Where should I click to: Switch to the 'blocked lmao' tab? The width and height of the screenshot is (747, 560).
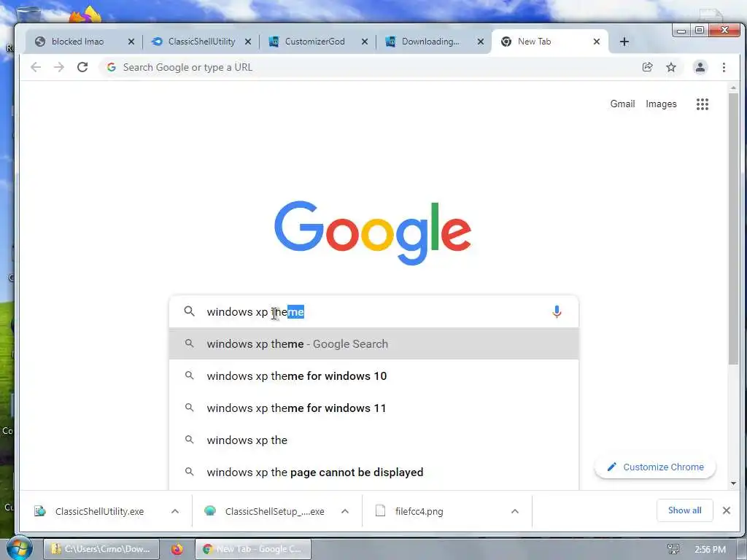[x=77, y=42]
